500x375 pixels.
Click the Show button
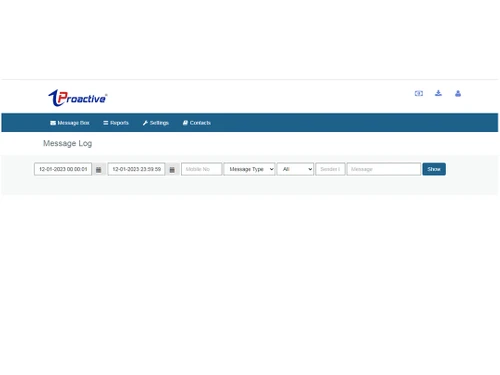(434, 169)
